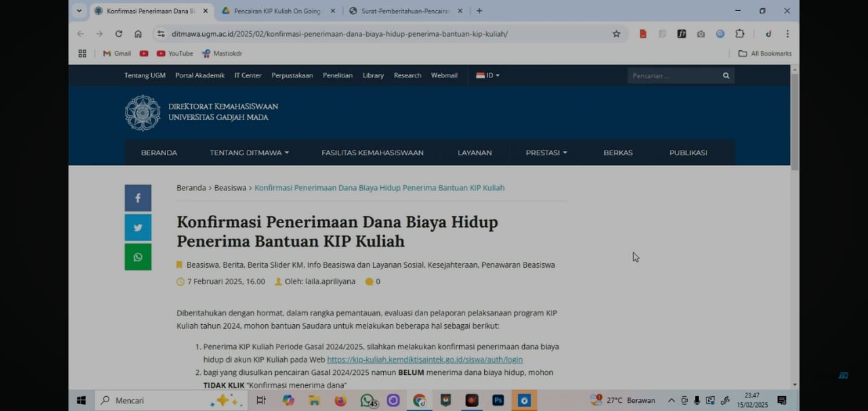Open the fonts 'f?' extension icon

point(682,34)
